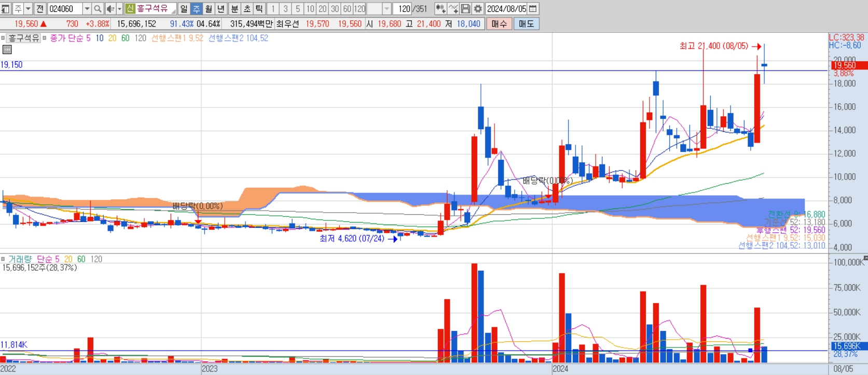Screen dimensions: 868x375
Task: Click interval button 20
Action: pyautogui.click(x=323, y=9)
